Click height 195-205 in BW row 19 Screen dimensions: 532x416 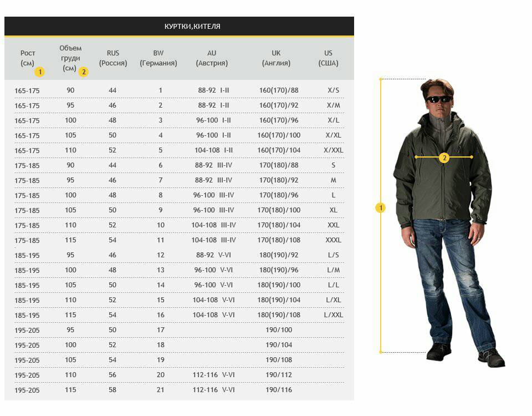click(27, 361)
